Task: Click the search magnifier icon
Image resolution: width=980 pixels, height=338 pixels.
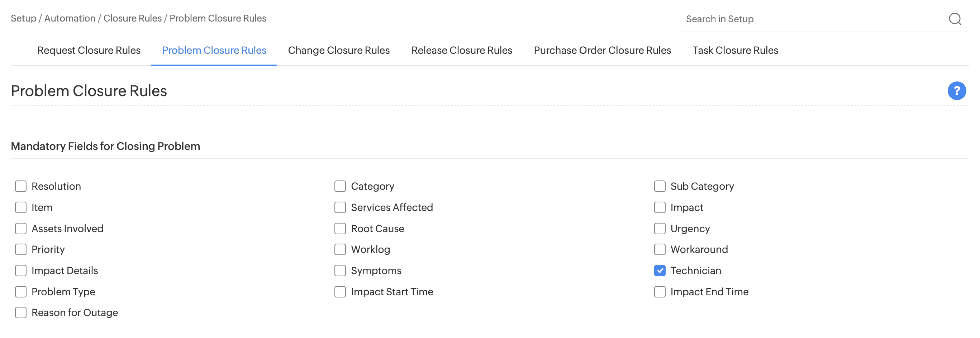Action: (x=955, y=19)
